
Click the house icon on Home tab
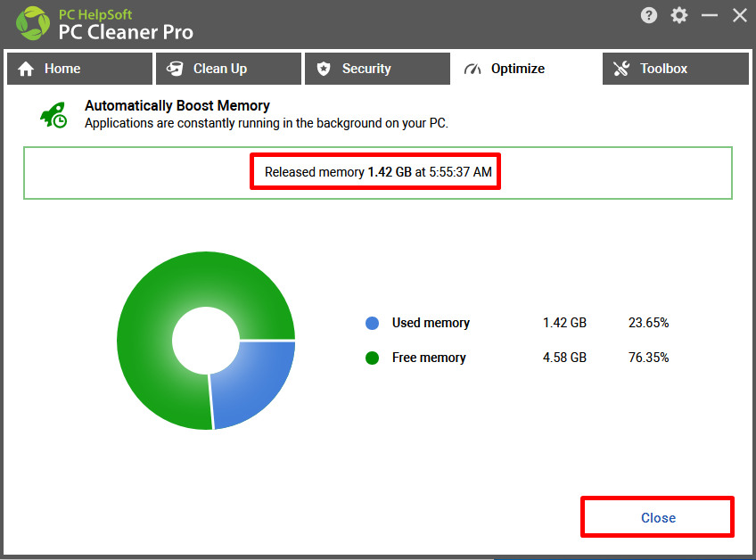tap(26, 69)
